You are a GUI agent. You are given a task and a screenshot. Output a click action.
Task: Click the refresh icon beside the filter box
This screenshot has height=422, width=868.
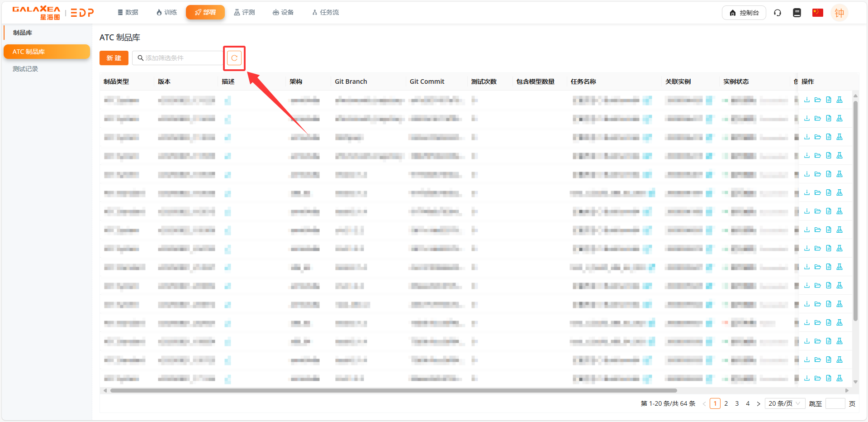[234, 58]
